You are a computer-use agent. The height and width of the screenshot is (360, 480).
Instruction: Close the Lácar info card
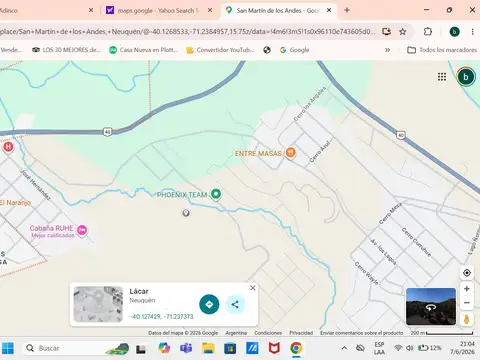point(253,288)
